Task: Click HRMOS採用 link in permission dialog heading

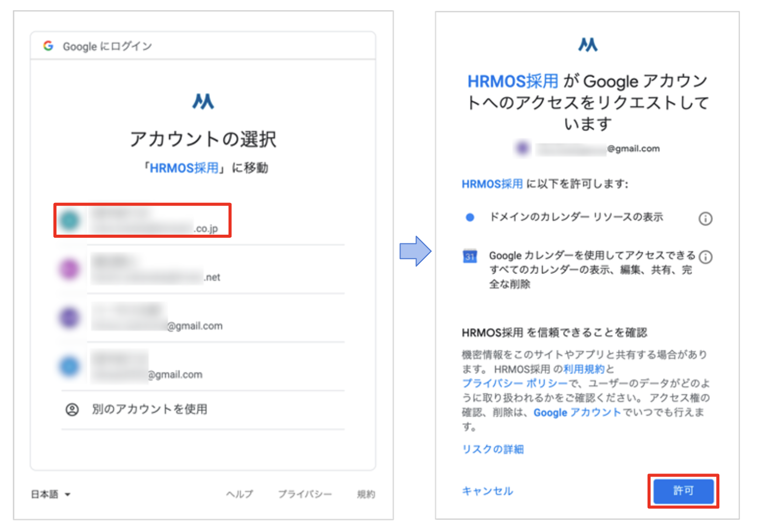Action: (512, 81)
